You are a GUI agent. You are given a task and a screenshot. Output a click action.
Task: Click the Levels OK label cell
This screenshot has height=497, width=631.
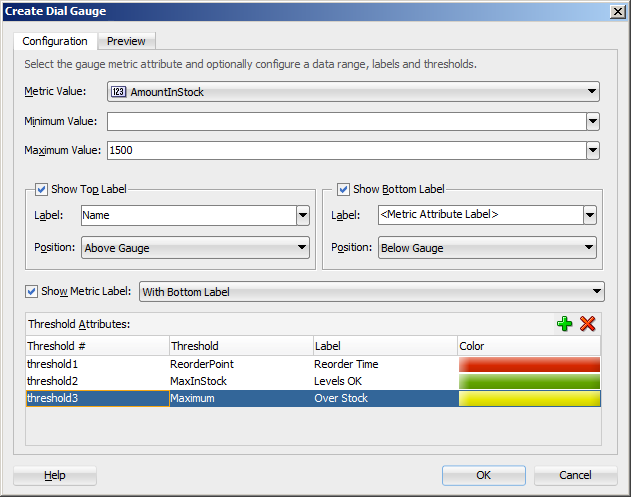385,381
